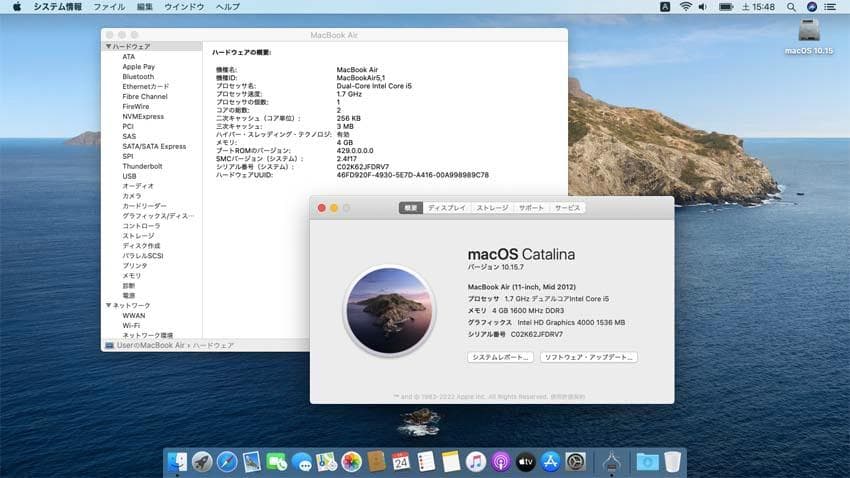Open the ファイル menu
The width and height of the screenshot is (850, 478).
(x=109, y=7)
